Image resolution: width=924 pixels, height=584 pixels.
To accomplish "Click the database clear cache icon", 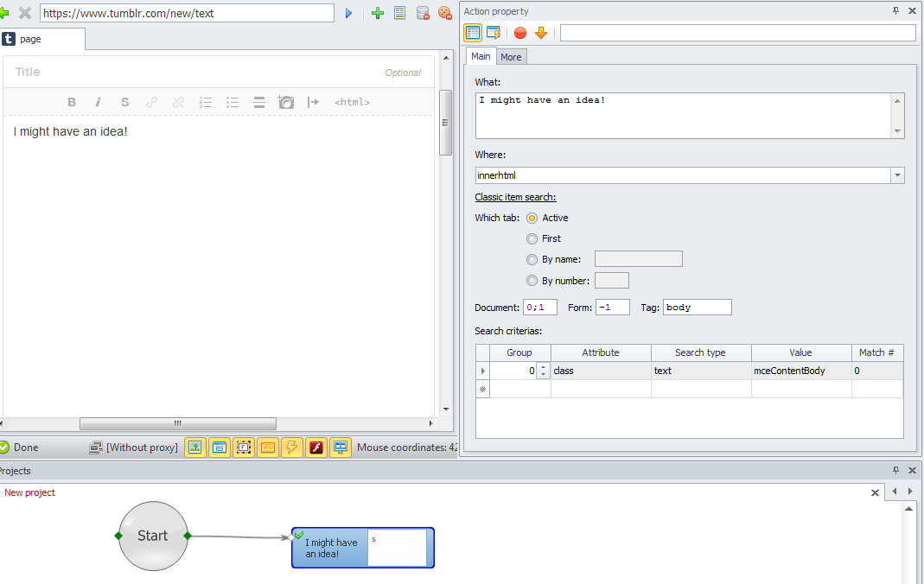I will coord(423,13).
